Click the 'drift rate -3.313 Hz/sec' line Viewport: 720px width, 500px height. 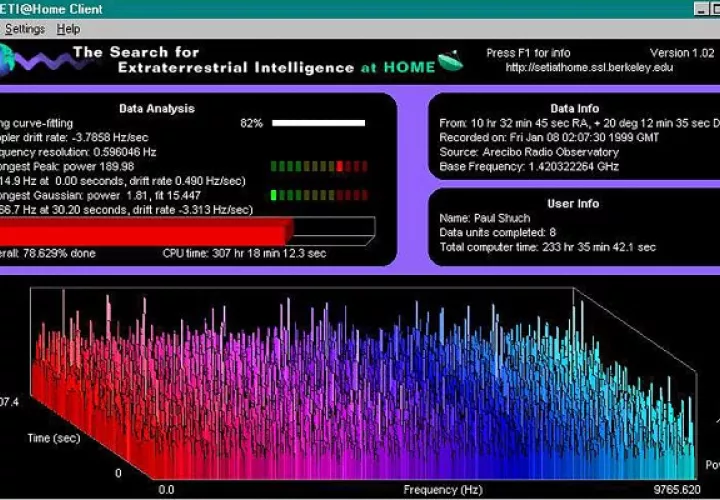[126, 210]
